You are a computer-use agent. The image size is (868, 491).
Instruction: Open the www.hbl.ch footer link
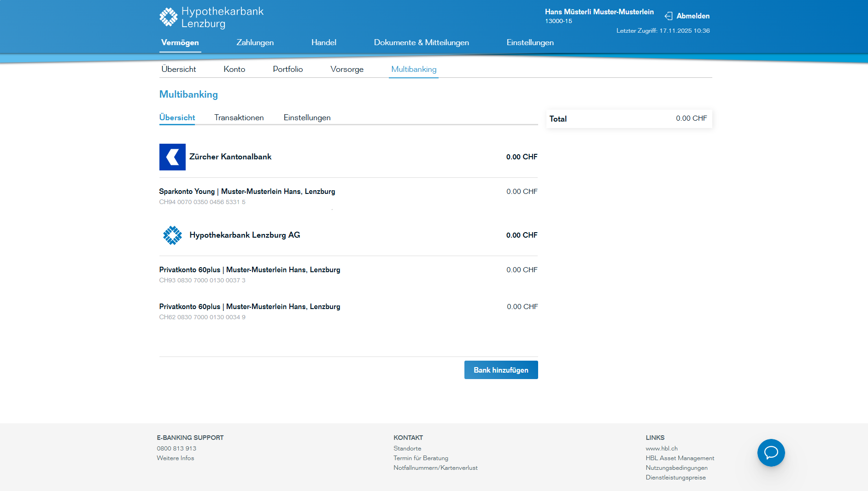click(x=661, y=448)
